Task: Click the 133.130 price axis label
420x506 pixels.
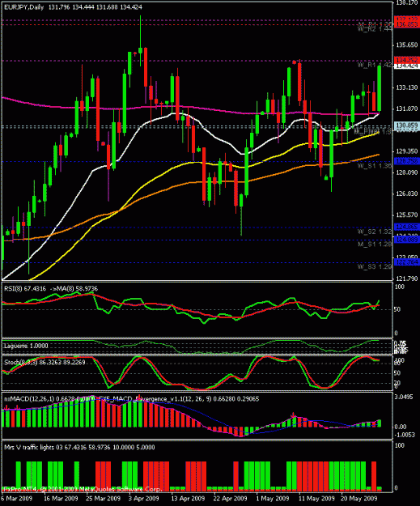Action: [407, 87]
